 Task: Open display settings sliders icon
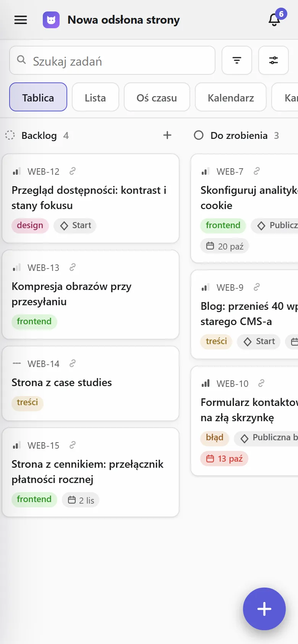[x=274, y=60]
